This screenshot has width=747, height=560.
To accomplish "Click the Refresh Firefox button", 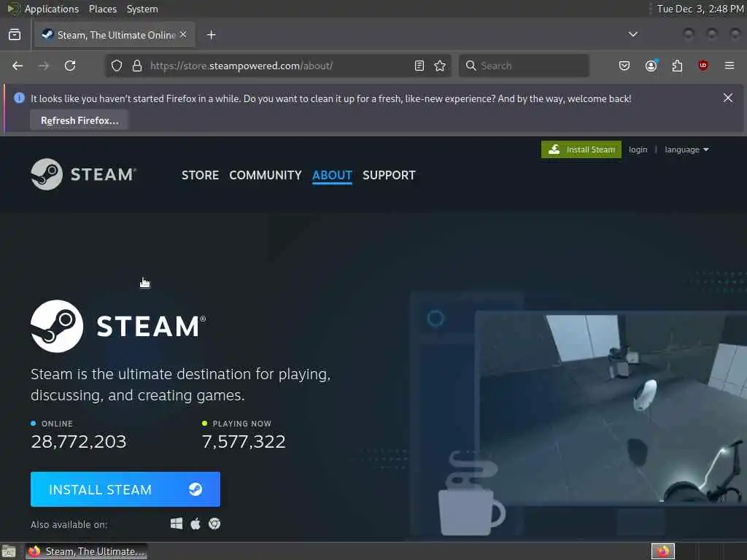I will click(80, 120).
